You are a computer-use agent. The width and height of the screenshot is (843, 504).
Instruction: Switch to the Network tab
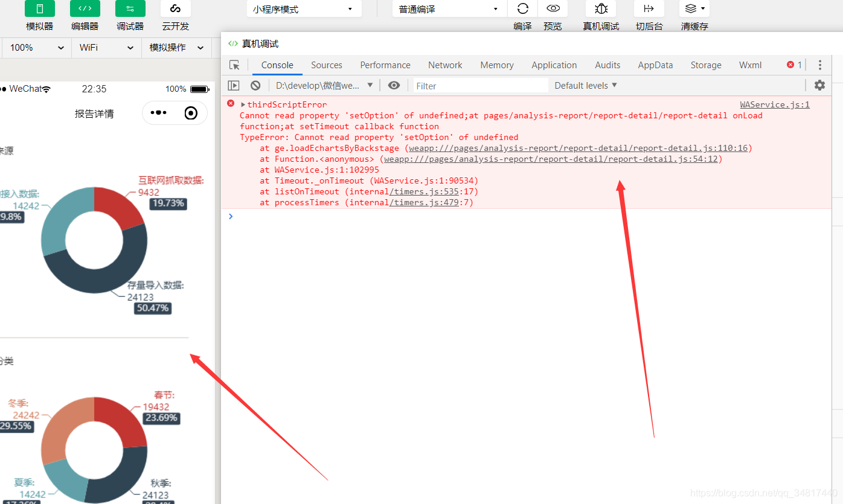pos(445,65)
